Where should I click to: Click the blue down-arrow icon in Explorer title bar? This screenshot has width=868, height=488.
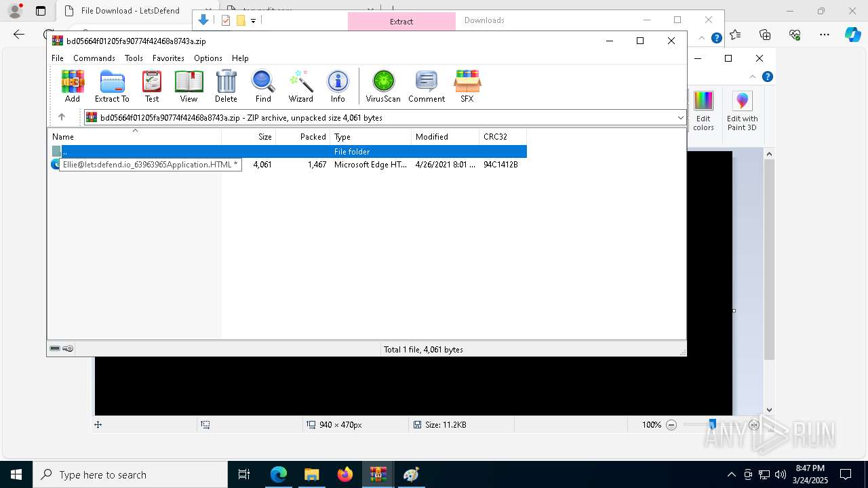tap(203, 20)
